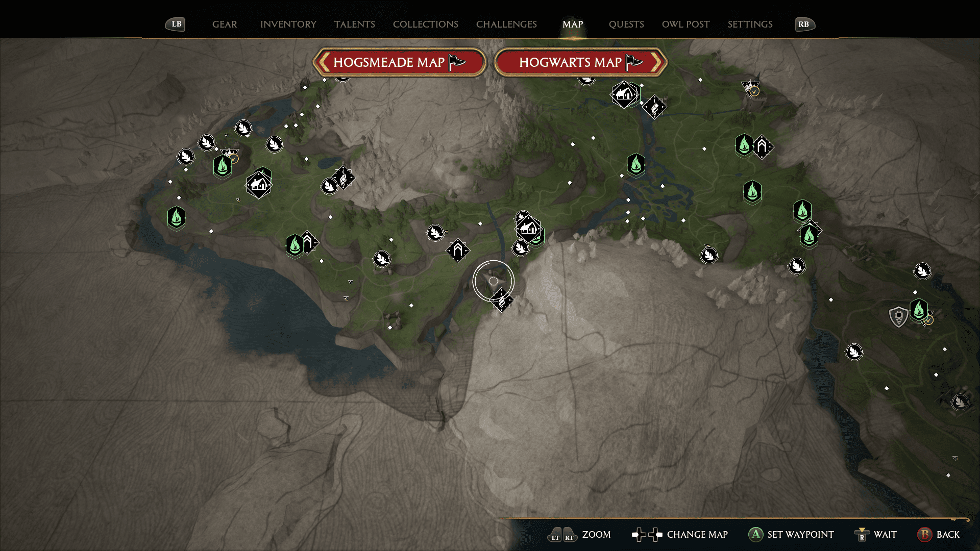Image resolution: width=980 pixels, height=551 pixels.
Task: Open the COLLECTIONS menu
Action: [x=425, y=24]
